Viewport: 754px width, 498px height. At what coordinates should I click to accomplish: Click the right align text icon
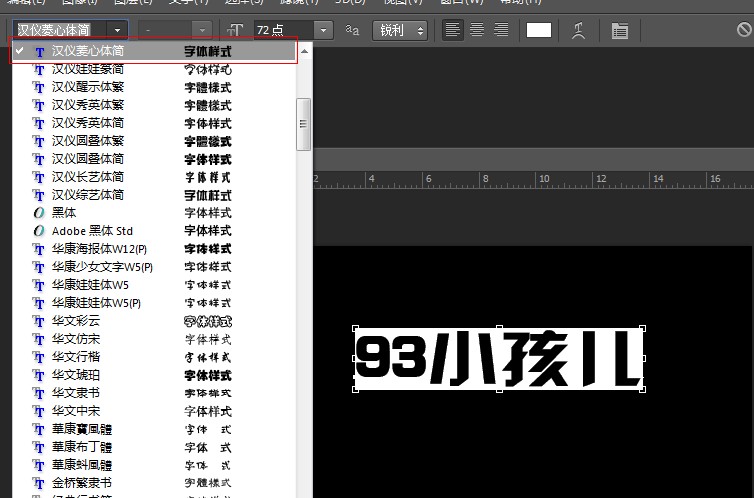pos(500,30)
